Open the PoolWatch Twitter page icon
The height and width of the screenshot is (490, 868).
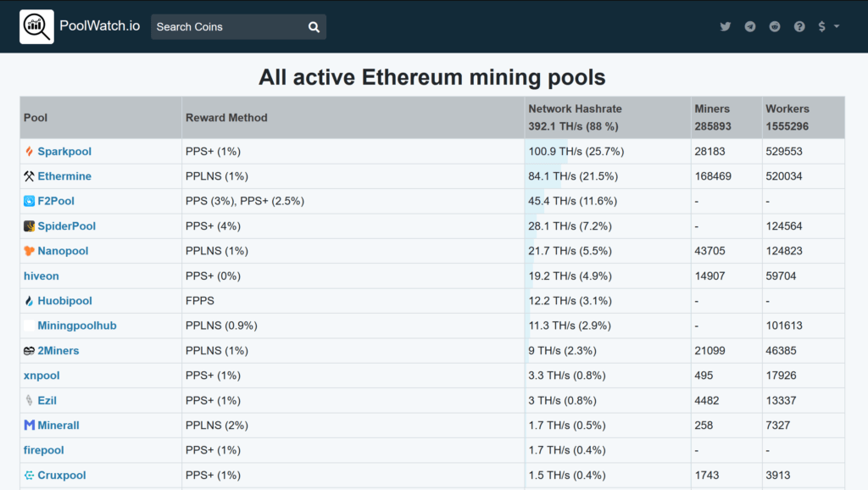pyautogui.click(x=726, y=26)
